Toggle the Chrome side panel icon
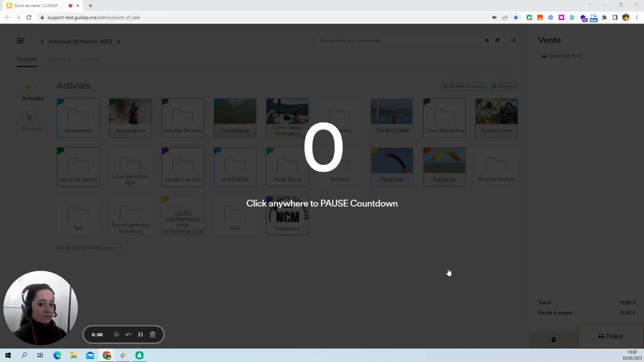Image resolution: width=644 pixels, height=362 pixels. [615, 17]
